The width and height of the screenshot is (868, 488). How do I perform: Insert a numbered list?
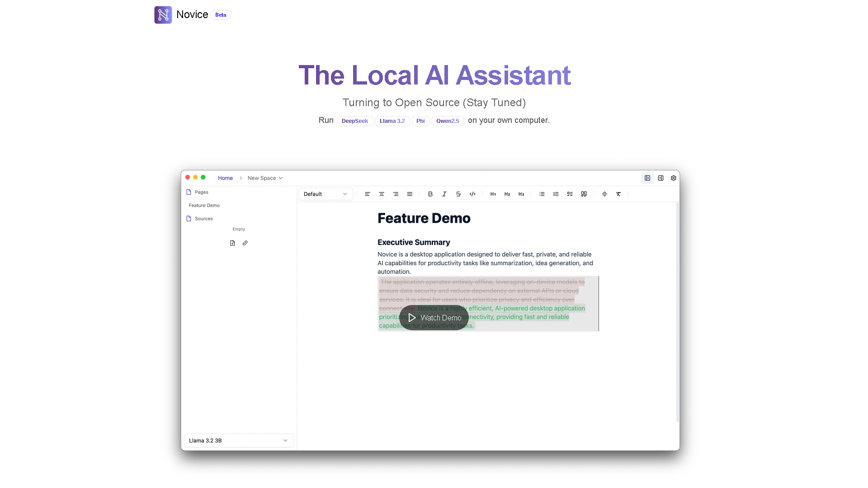coord(556,194)
